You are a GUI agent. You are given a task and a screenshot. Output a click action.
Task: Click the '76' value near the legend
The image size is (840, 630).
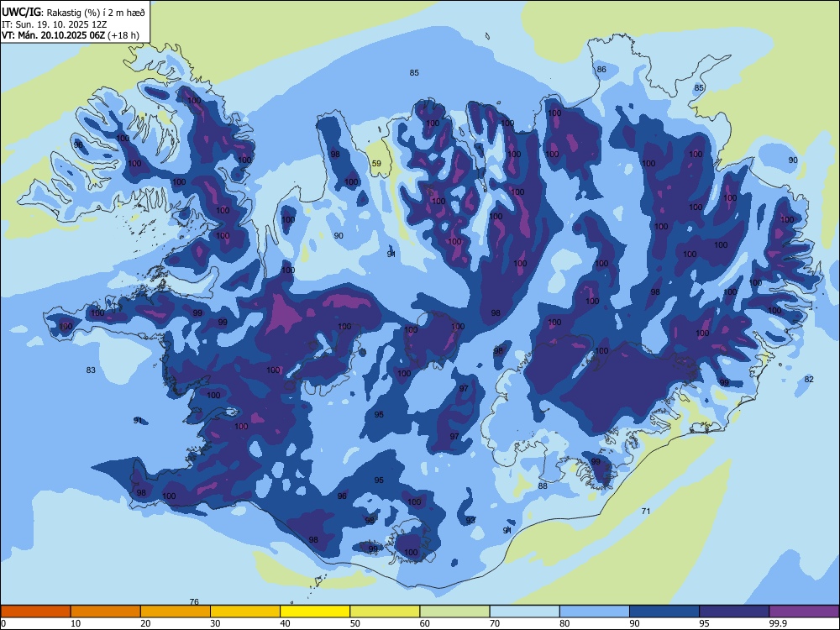195,602
